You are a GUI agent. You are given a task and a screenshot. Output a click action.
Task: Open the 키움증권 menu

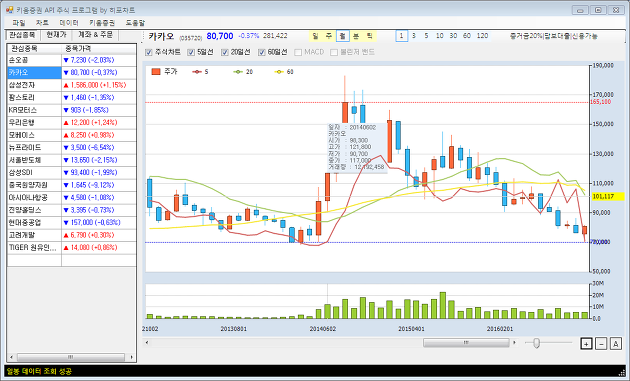tap(102, 23)
